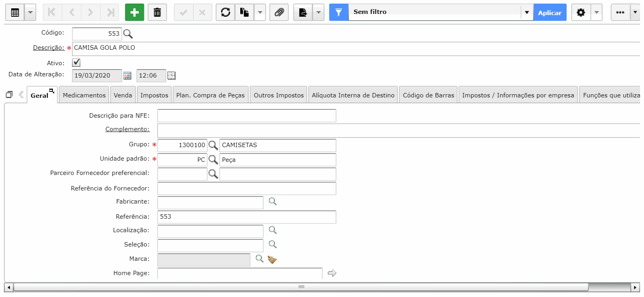The image size is (644, 297).
Task: Open dropdown arrow beside grid view button
Action: point(30,12)
